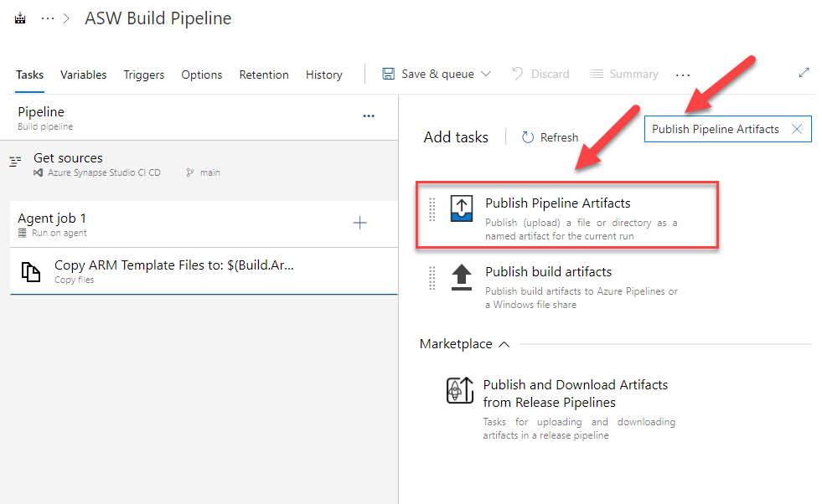Screen dimensions: 822x504
Task: Go to the History tab
Action: [x=324, y=75]
